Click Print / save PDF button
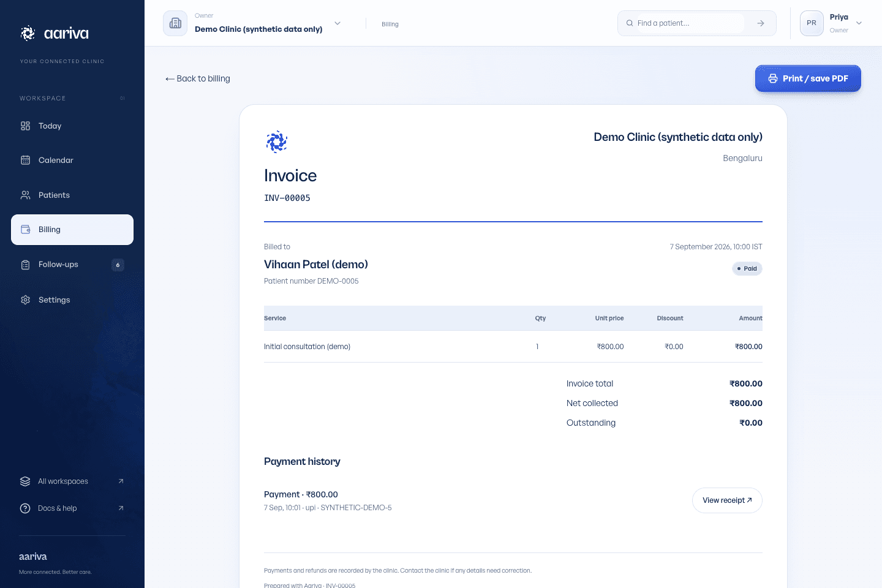The width and height of the screenshot is (882, 588). (x=808, y=78)
